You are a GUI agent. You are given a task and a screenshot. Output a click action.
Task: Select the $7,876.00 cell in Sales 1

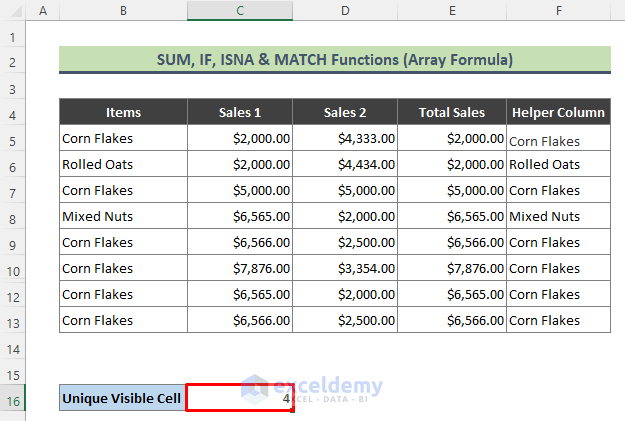point(239,268)
